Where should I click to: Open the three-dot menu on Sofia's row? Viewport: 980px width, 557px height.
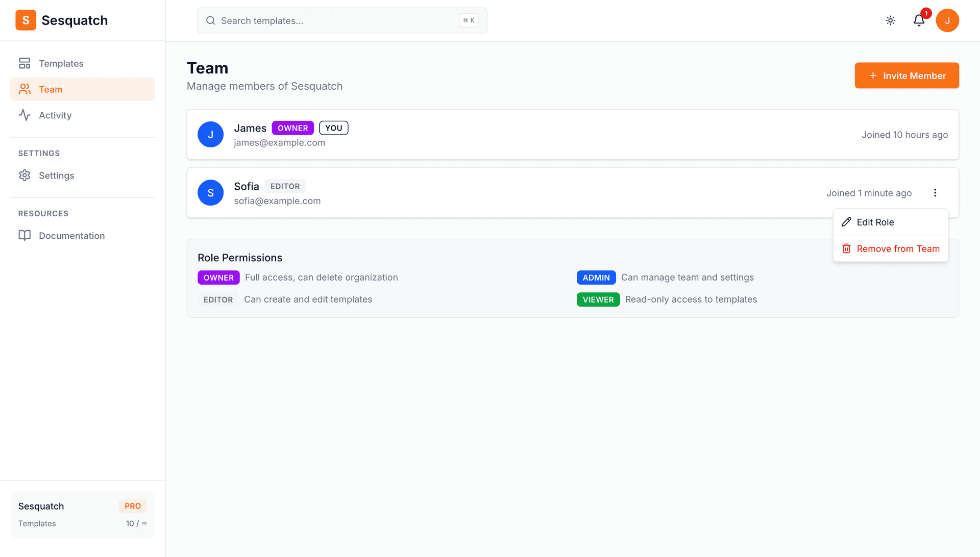pyautogui.click(x=936, y=193)
